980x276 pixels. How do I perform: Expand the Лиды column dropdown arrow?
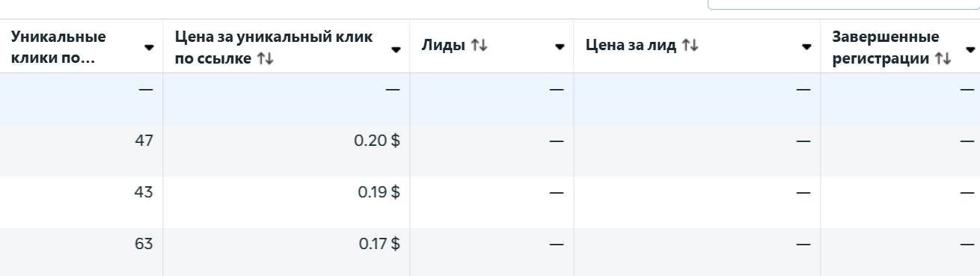560,47
